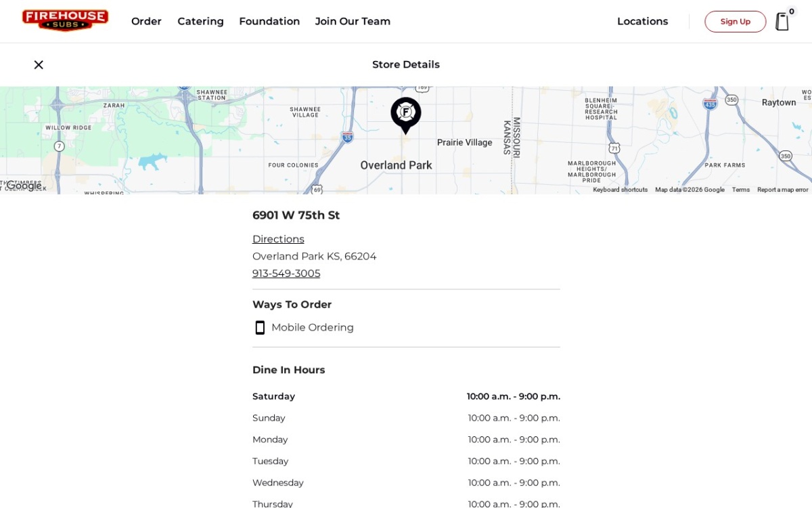Select the Wednesday row label

[277, 483]
